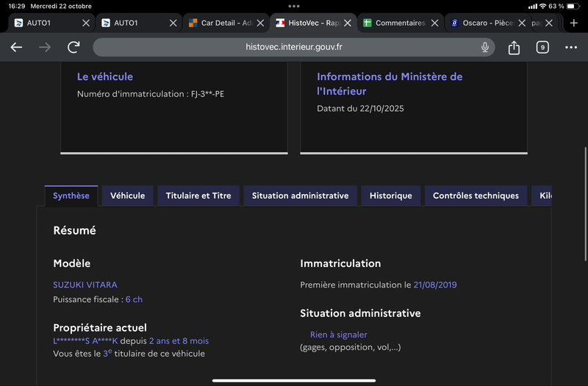Close the Car Detail tab
The image size is (588, 386).
(x=260, y=23)
